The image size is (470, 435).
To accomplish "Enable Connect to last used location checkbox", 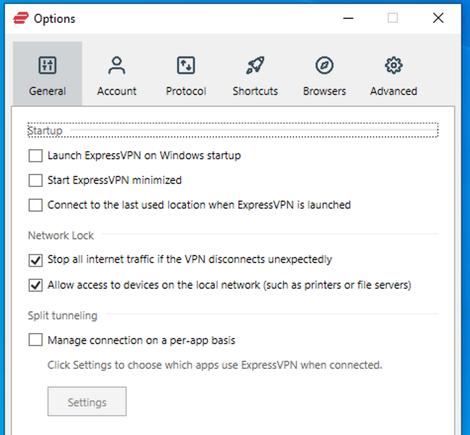I will 35,205.
